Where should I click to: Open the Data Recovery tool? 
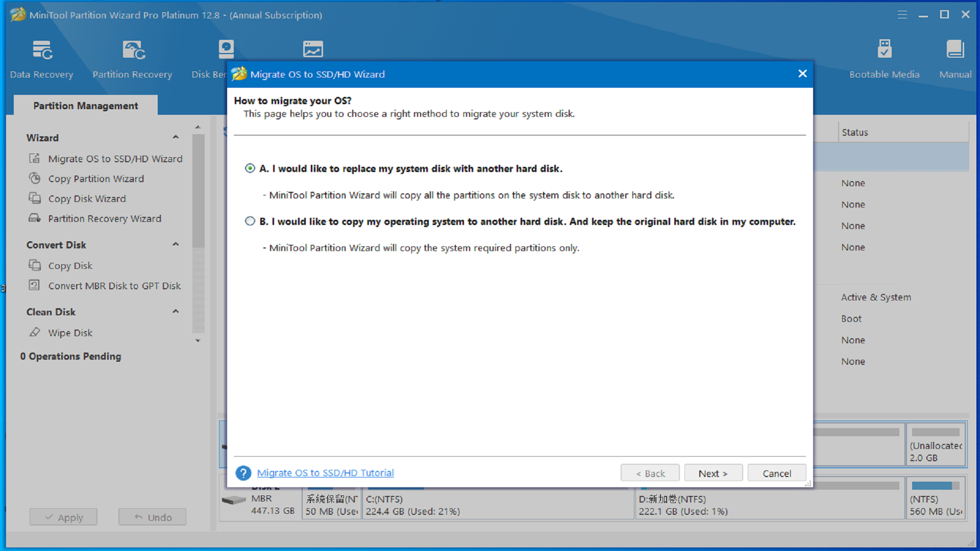point(41,58)
